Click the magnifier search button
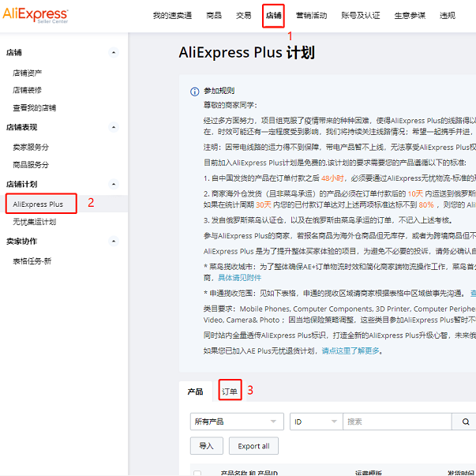476x476 pixels. [466, 422]
